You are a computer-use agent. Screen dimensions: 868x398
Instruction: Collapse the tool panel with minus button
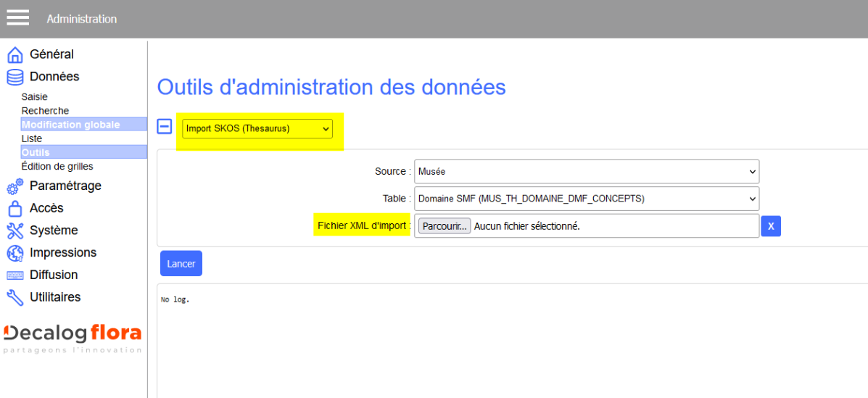click(165, 127)
